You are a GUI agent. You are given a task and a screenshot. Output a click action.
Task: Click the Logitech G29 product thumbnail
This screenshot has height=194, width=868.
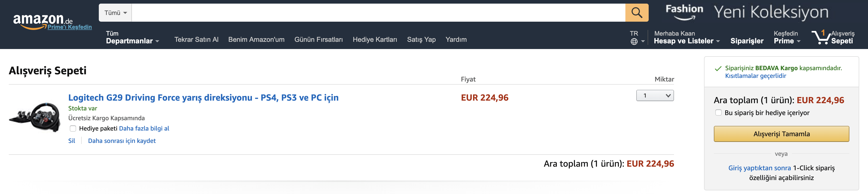[35, 117]
